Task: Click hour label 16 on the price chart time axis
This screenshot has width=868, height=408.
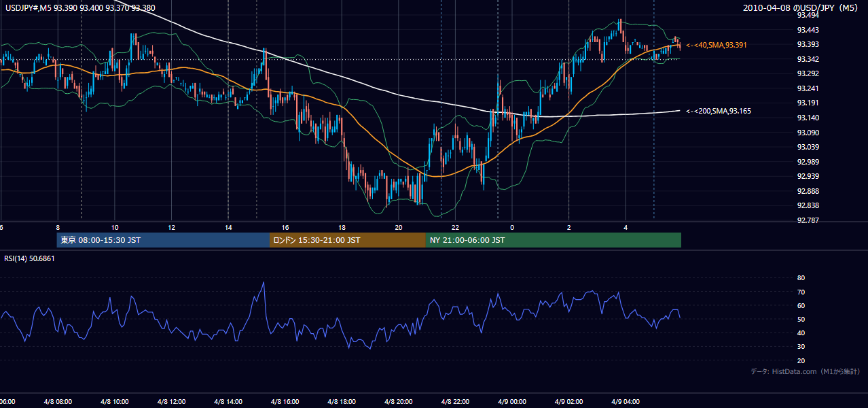Action: coord(285,228)
